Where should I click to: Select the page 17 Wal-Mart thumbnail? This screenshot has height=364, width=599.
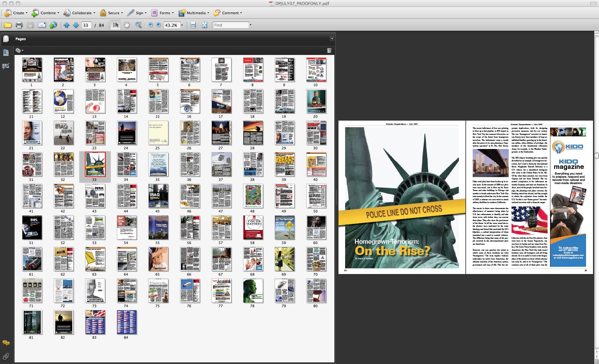click(x=221, y=101)
